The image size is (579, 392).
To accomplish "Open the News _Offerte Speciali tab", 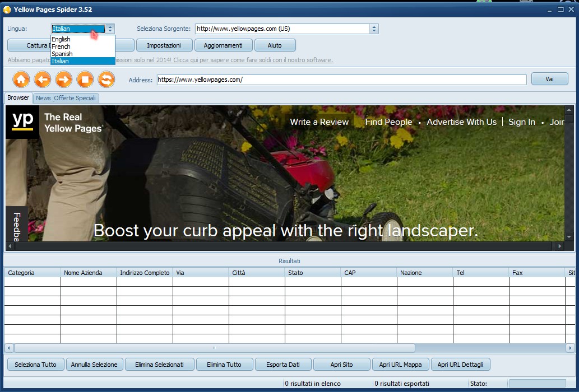I will coord(66,98).
